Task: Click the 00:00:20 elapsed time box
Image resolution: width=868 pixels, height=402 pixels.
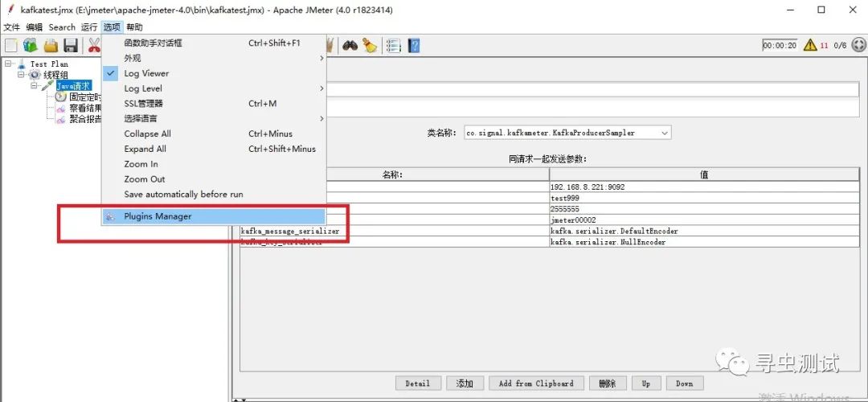Action: coord(780,45)
